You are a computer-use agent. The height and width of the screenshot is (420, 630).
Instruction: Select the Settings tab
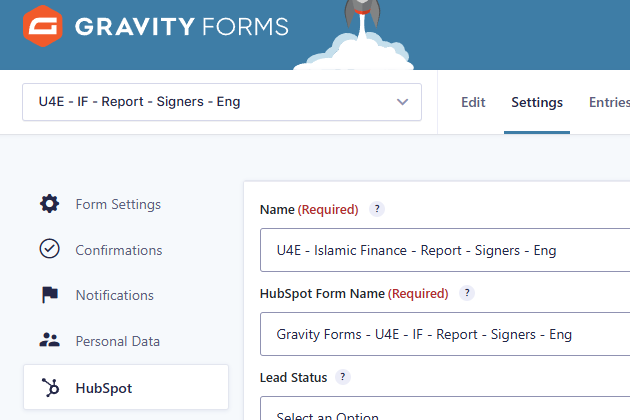click(x=537, y=102)
